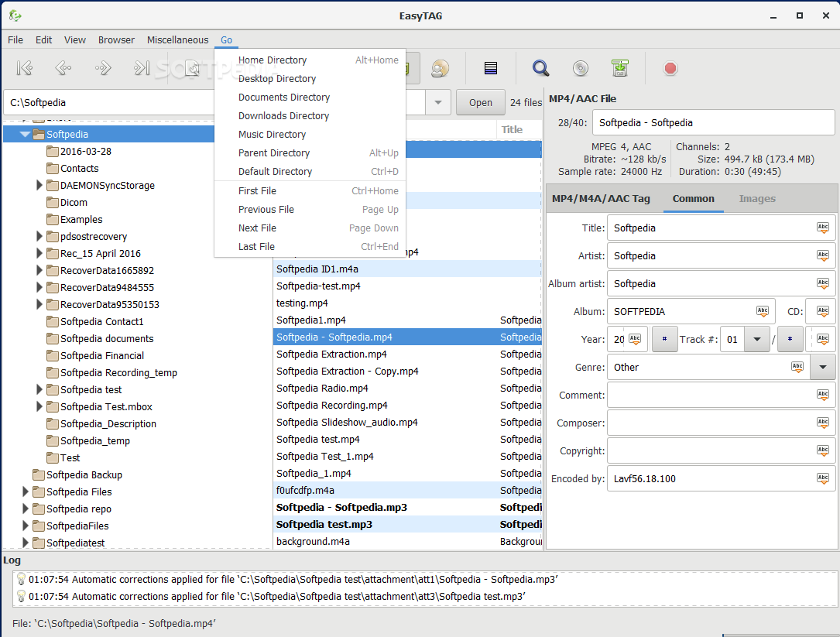Choose Parent Directory menu entry
Viewport: 840px width, 637px height.
(x=310, y=152)
